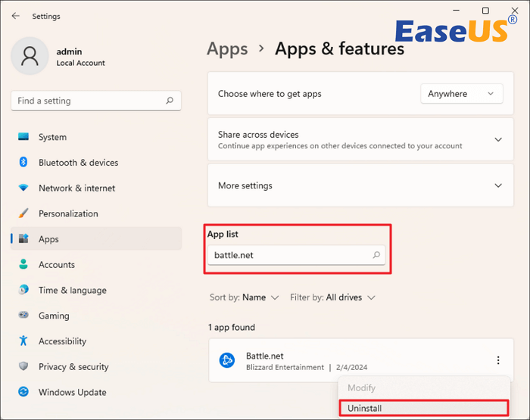Viewport: 530px width, 420px height.
Task: Open the Anywhere app source dropdown
Action: point(461,94)
